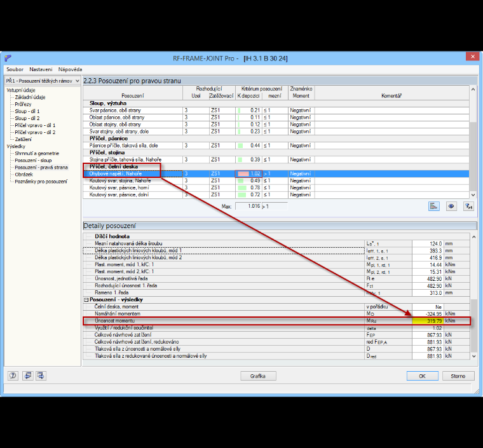This screenshot has width=483, height=448.
Task: Select Shrnutí a geometrie tree item
Action: coord(37,153)
